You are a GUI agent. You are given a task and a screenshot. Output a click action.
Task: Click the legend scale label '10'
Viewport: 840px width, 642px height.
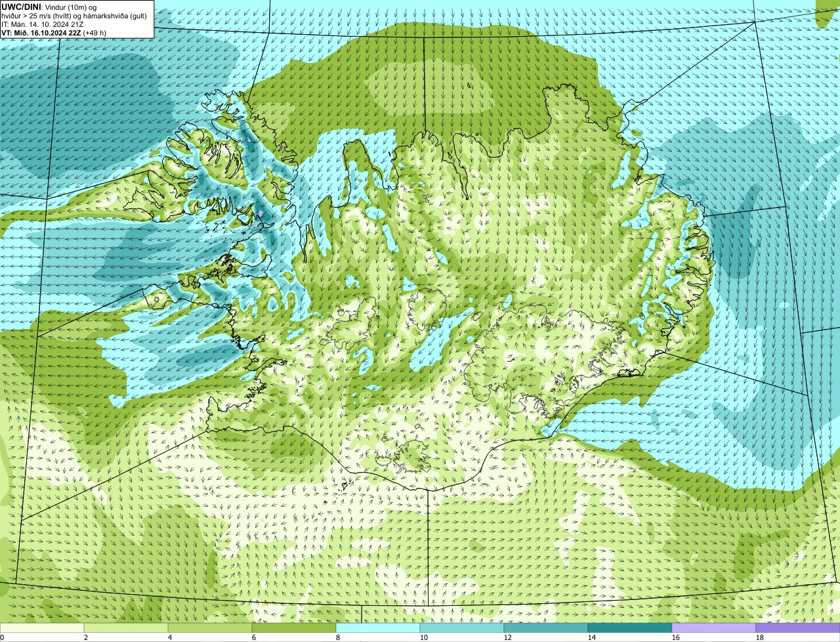point(424,637)
